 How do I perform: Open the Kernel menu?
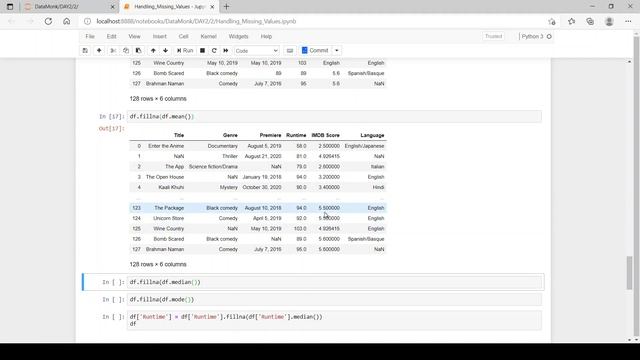pyautogui.click(x=209, y=36)
